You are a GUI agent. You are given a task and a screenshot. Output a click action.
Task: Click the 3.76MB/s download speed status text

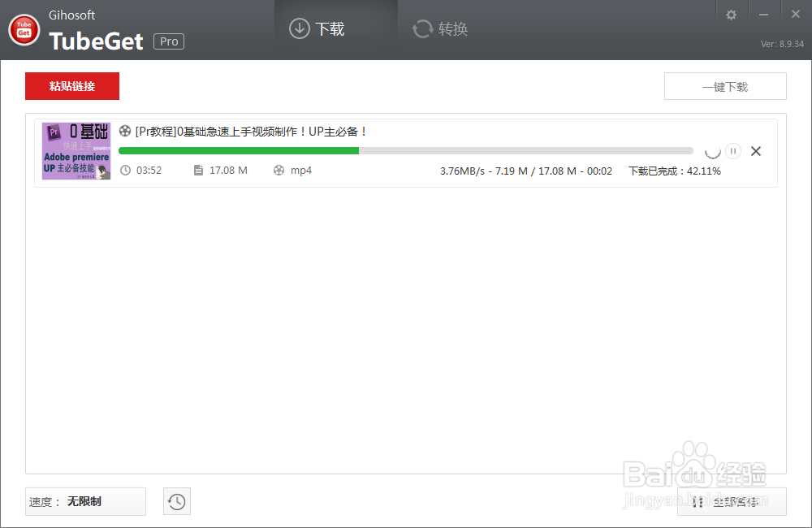pyautogui.click(x=526, y=171)
